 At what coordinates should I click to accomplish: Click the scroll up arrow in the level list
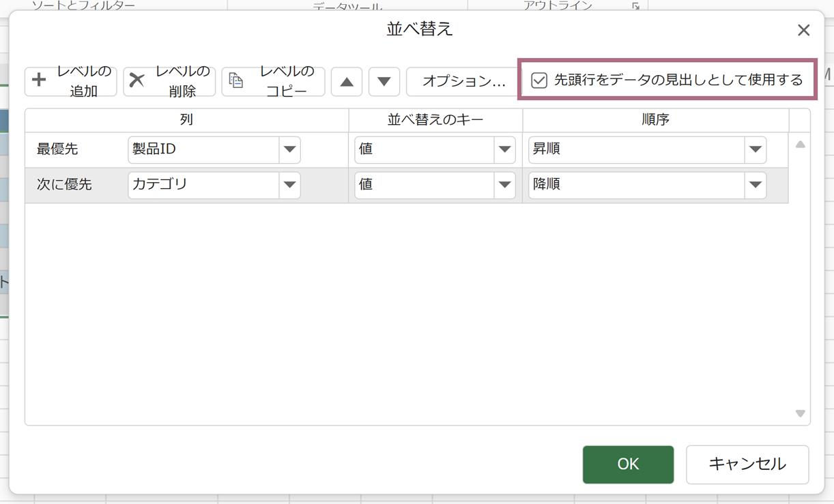click(x=800, y=144)
